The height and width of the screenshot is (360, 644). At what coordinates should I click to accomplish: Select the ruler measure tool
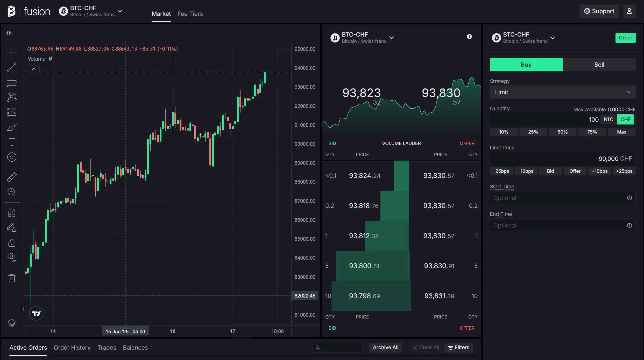[12, 177]
